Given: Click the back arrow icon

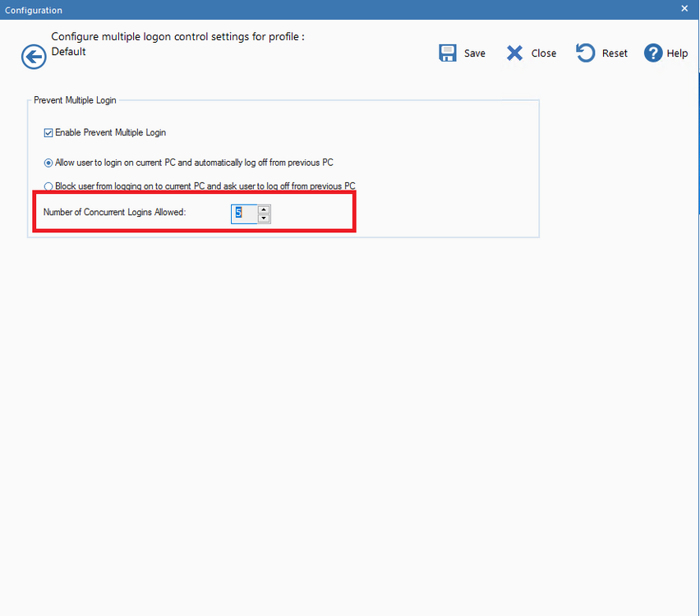Looking at the screenshot, I should coord(34,57).
